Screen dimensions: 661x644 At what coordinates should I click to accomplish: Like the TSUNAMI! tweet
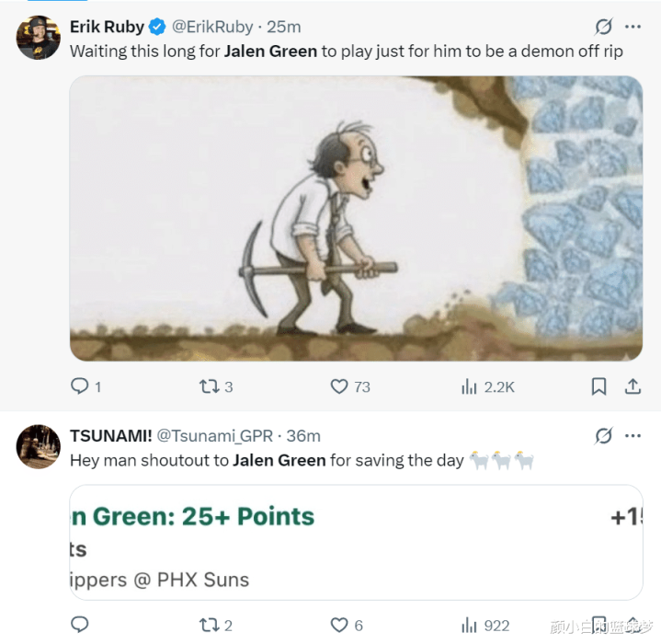coord(340,625)
